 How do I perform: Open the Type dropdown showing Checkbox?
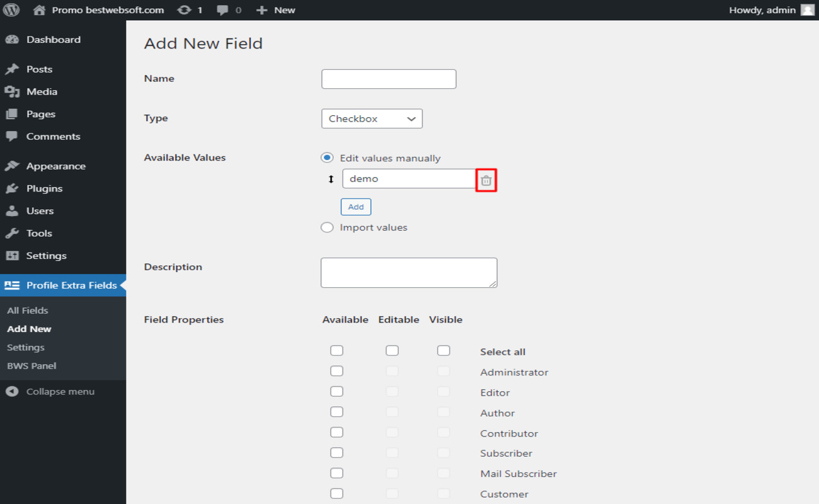(x=372, y=118)
